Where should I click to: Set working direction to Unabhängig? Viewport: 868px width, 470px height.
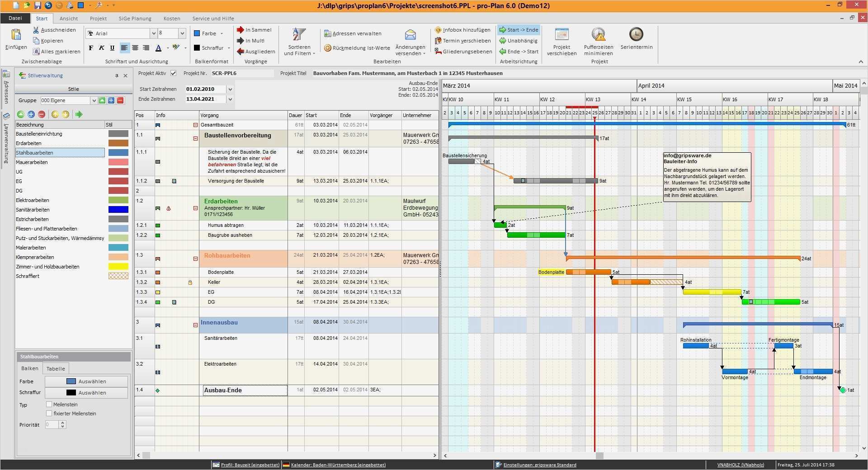[x=518, y=41]
